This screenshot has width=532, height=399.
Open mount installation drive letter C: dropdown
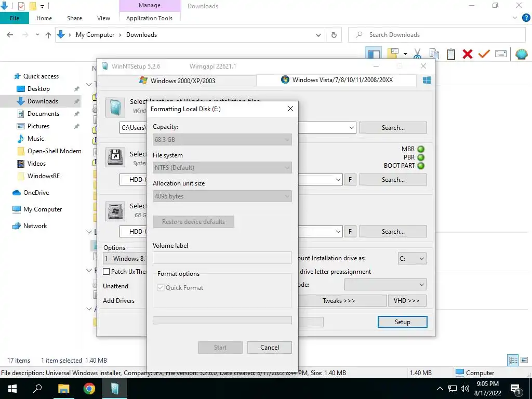[412, 259]
